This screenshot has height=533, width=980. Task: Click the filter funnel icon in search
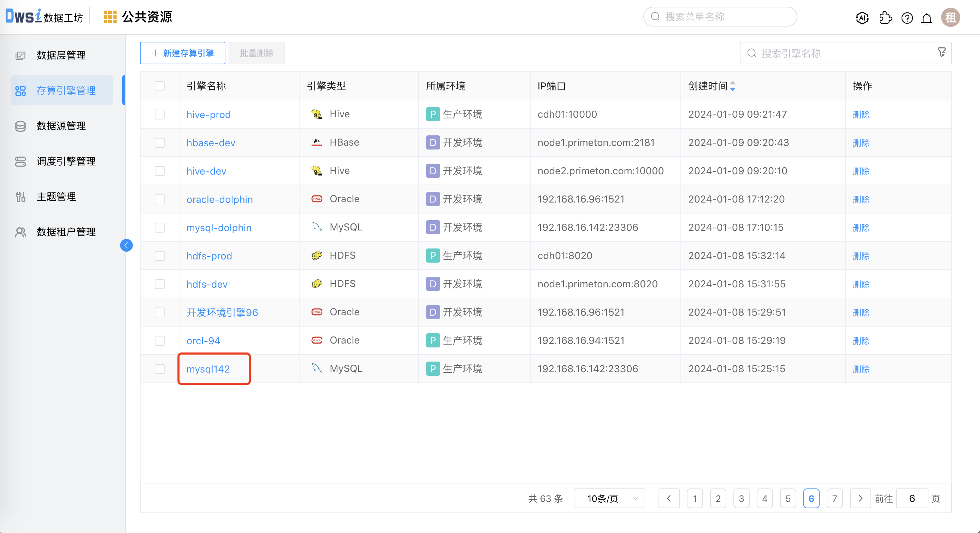coord(941,53)
